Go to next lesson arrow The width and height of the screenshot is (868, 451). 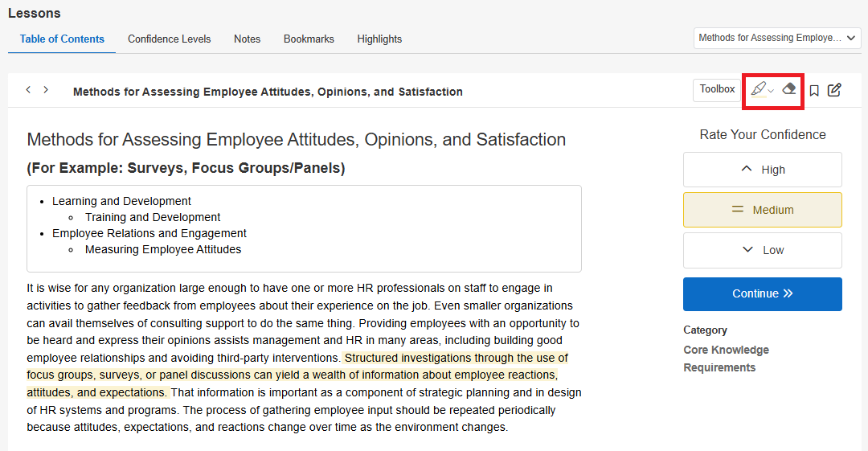point(46,90)
